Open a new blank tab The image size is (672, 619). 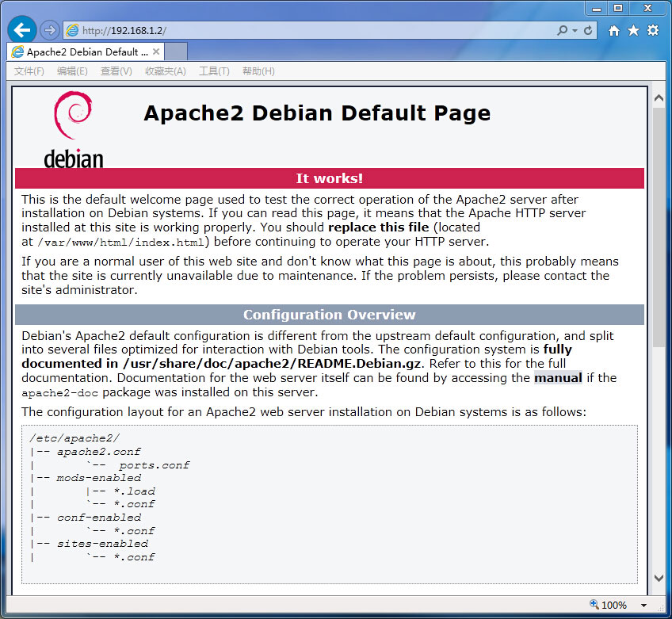click(x=176, y=52)
